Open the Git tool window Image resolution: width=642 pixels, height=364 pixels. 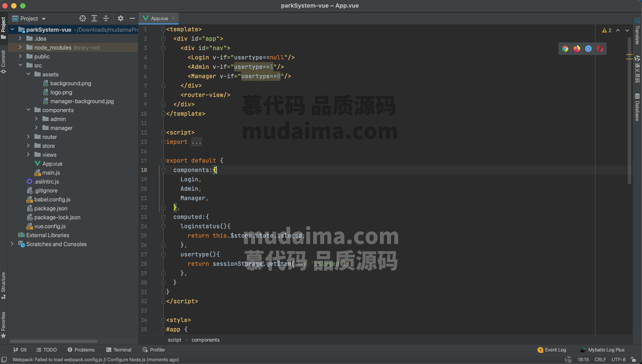coord(20,350)
